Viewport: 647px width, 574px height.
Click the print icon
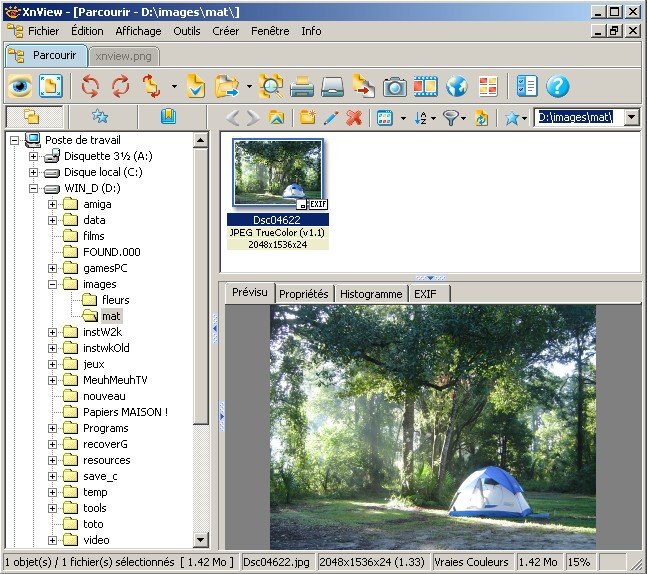click(x=302, y=86)
